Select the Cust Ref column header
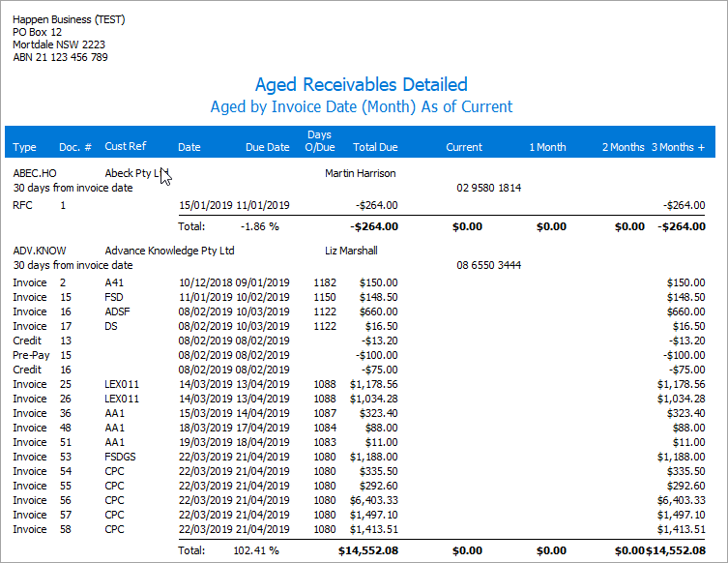The width and height of the screenshot is (728, 563). 126,147
